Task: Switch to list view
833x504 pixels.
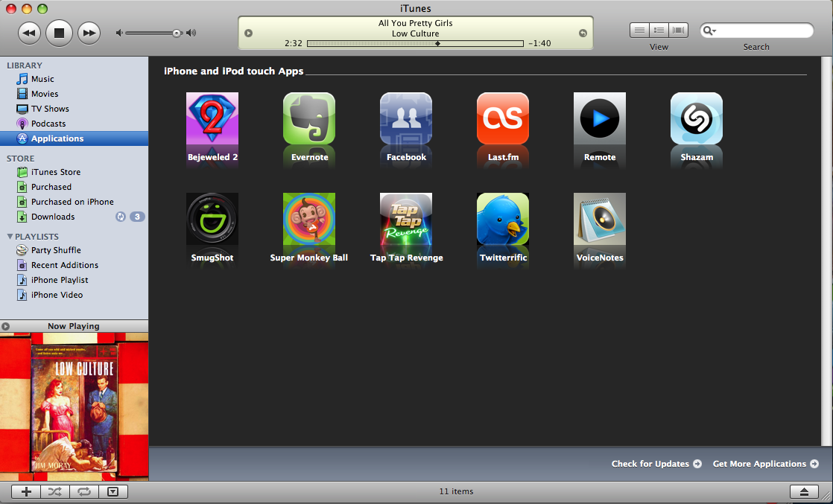Action: pos(639,31)
